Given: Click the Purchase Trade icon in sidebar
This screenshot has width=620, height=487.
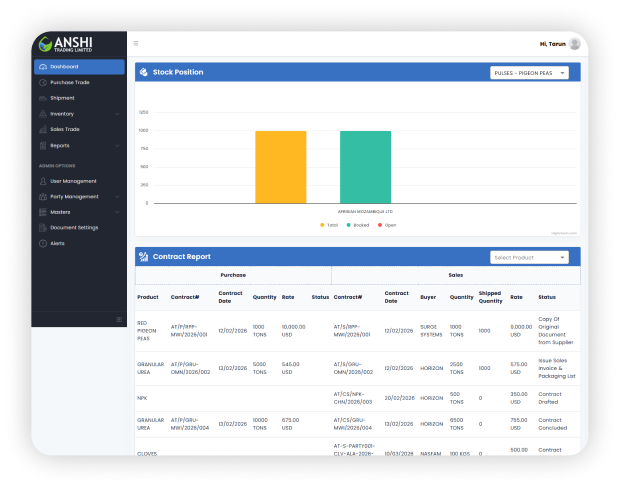Looking at the screenshot, I should 43,83.
